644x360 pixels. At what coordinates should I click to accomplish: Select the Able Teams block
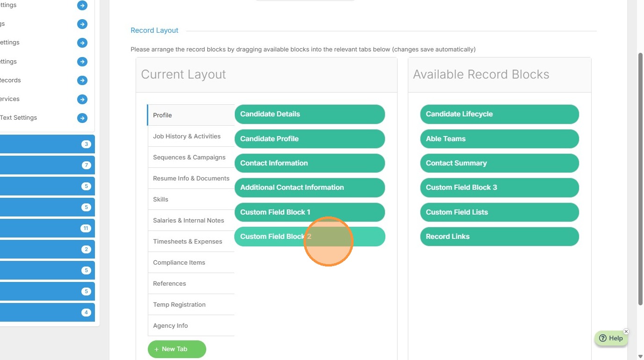point(499,139)
